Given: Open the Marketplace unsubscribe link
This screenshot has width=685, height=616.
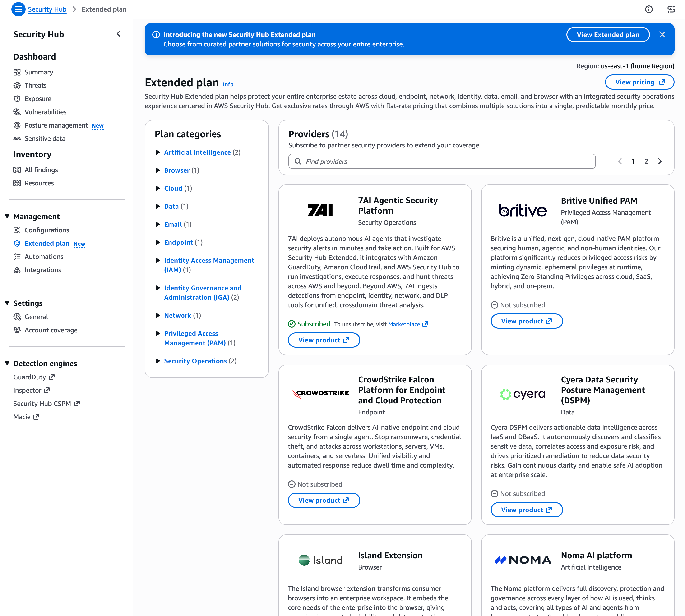Looking at the screenshot, I should (408, 324).
